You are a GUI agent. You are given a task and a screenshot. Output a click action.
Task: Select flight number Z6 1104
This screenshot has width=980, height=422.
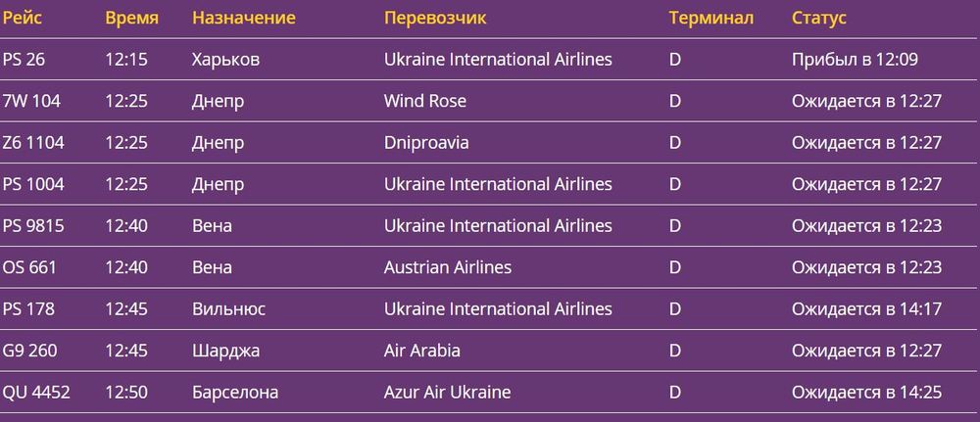point(34,143)
